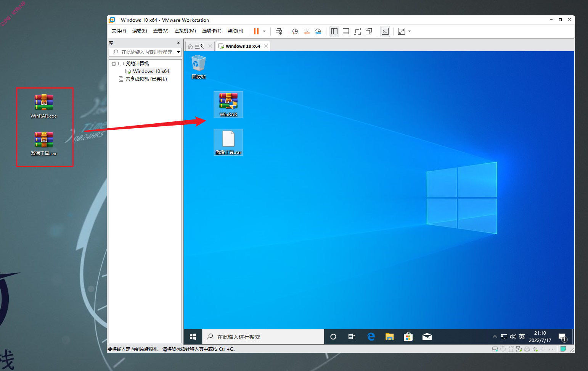Screen dimensions: 588x371
Task: Select WinRAR.exe on the host desktop
Action: point(44,106)
